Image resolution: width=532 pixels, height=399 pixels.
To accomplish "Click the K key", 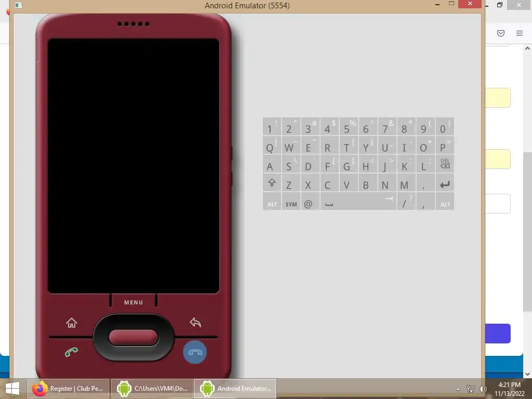I will click(x=406, y=164).
